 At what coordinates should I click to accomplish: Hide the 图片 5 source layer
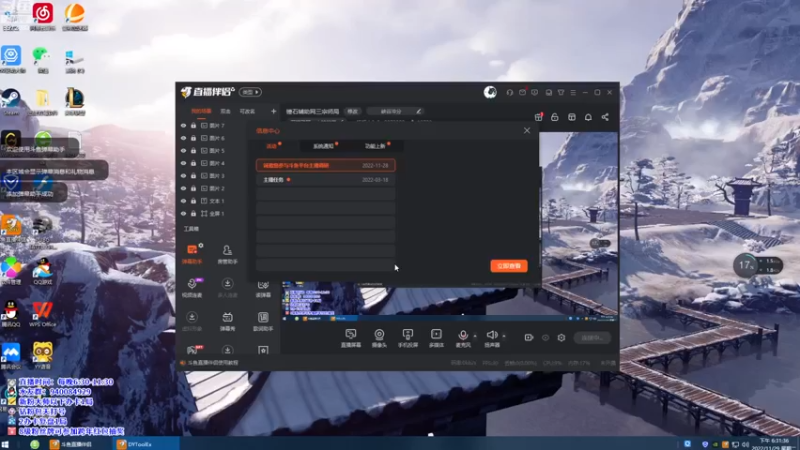click(x=183, y=151)
